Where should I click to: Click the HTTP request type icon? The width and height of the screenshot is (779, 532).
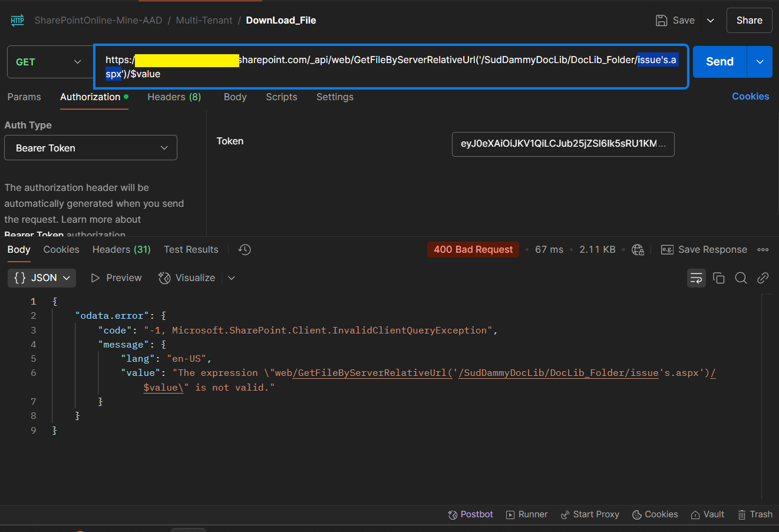coord(17,21)
